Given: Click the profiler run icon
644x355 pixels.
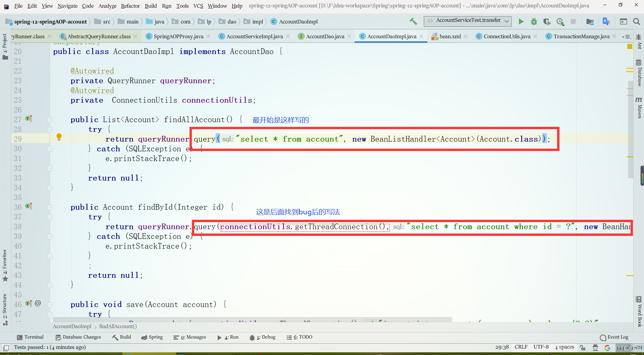Looking at the screenshot, I should [x=560, y=21].
